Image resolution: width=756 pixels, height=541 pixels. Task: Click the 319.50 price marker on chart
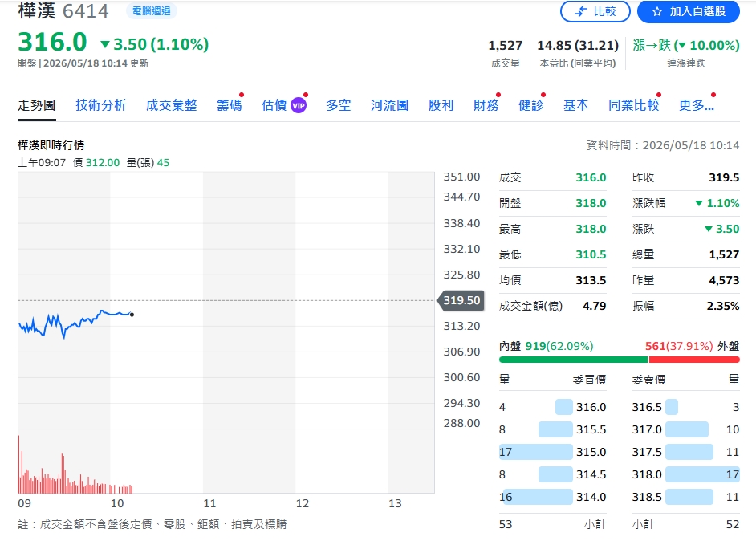coord(461,300)
